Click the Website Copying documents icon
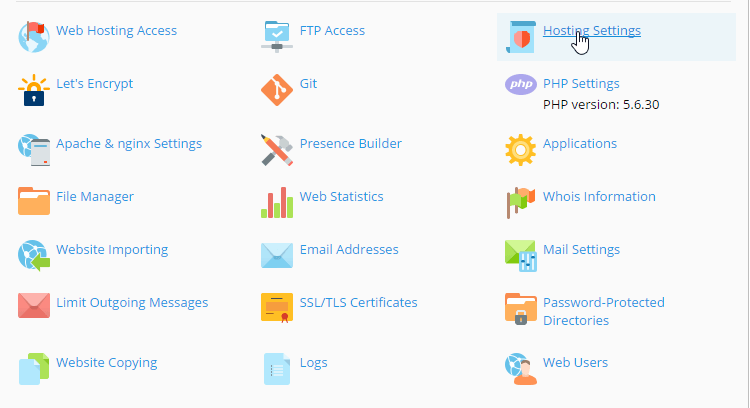The height and width of the screenshot is (408, 750). 34,369
